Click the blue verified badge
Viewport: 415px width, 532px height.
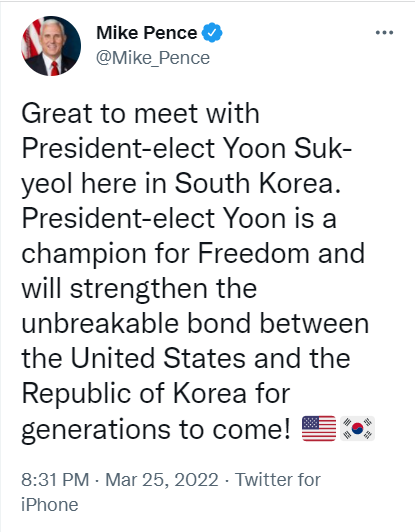212,33
